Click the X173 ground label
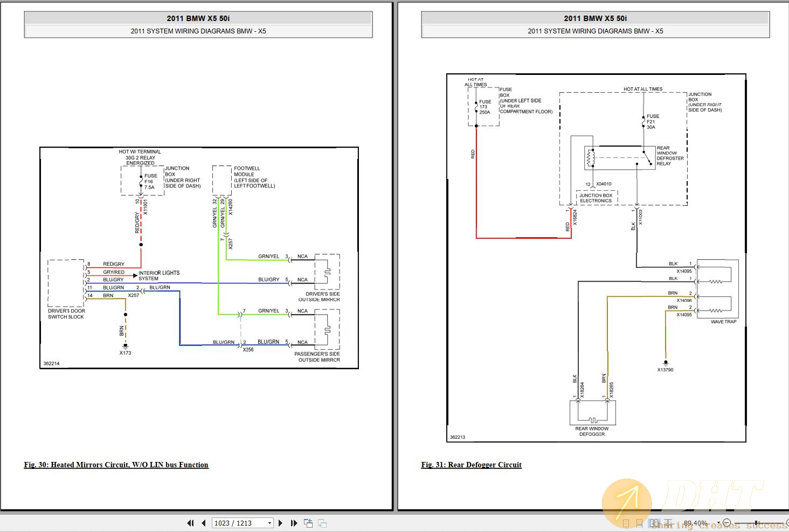The width and height of the screenshot is (789, 532). (125, 353)
